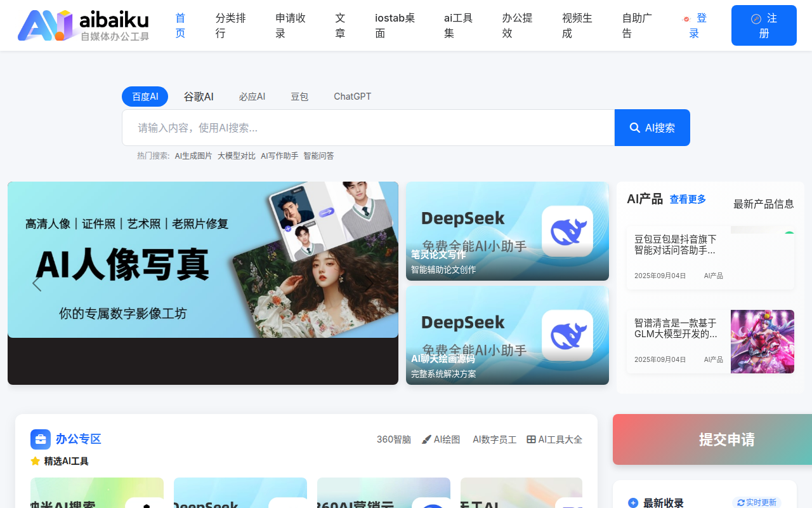
Task: Open 360AI营销云 tool card
Action: pos(384,493)
